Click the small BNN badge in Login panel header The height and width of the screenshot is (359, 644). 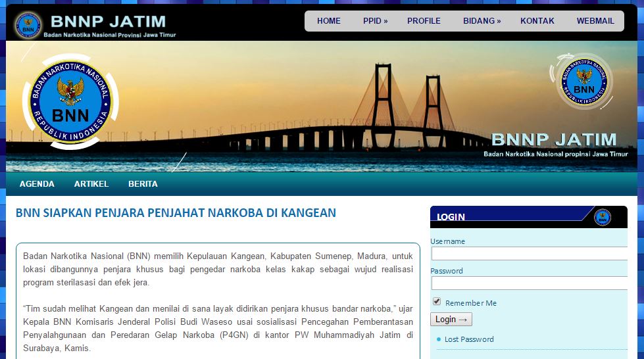click(602, 217)
